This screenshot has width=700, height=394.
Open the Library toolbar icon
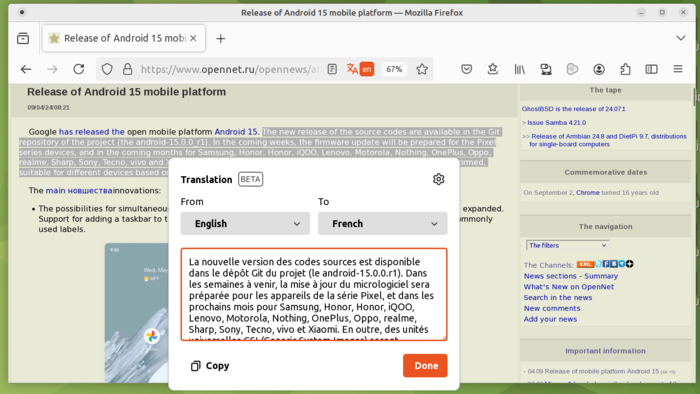point(519,69)
